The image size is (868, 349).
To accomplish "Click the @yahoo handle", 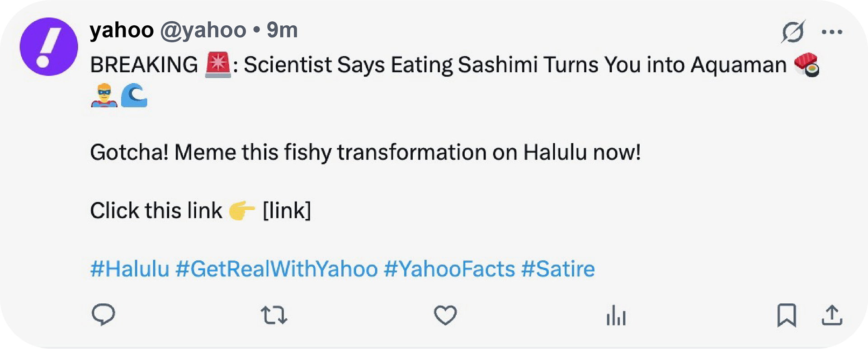I will coord(203,30).
